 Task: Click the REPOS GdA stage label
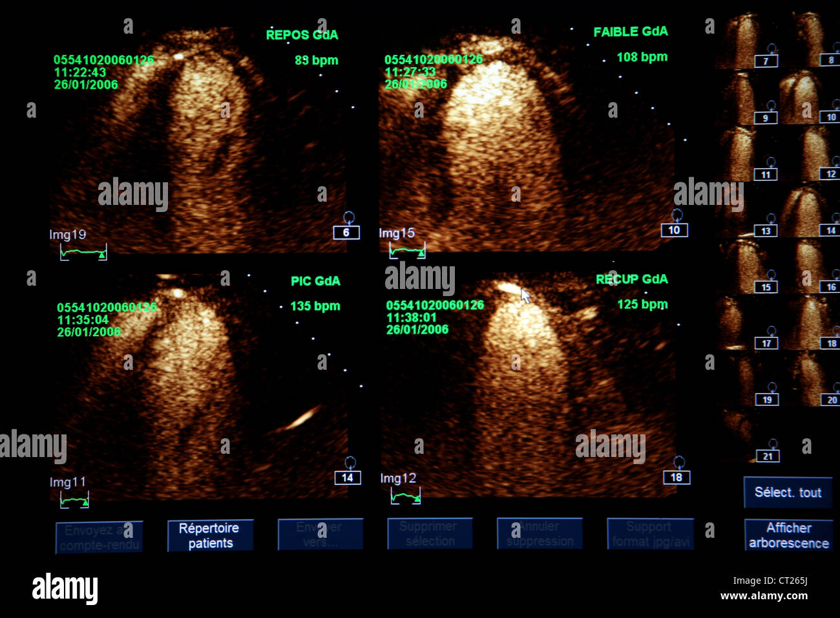(302, 35)
